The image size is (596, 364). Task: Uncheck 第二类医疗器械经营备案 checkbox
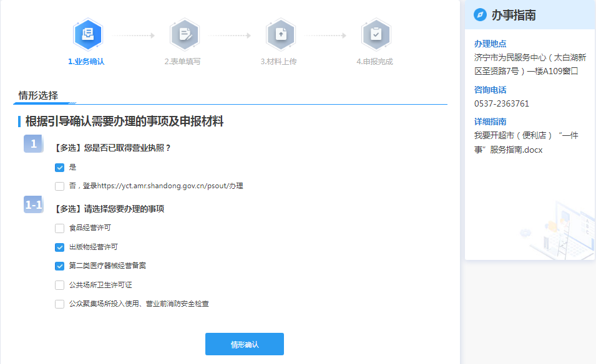tap(59, 266)
